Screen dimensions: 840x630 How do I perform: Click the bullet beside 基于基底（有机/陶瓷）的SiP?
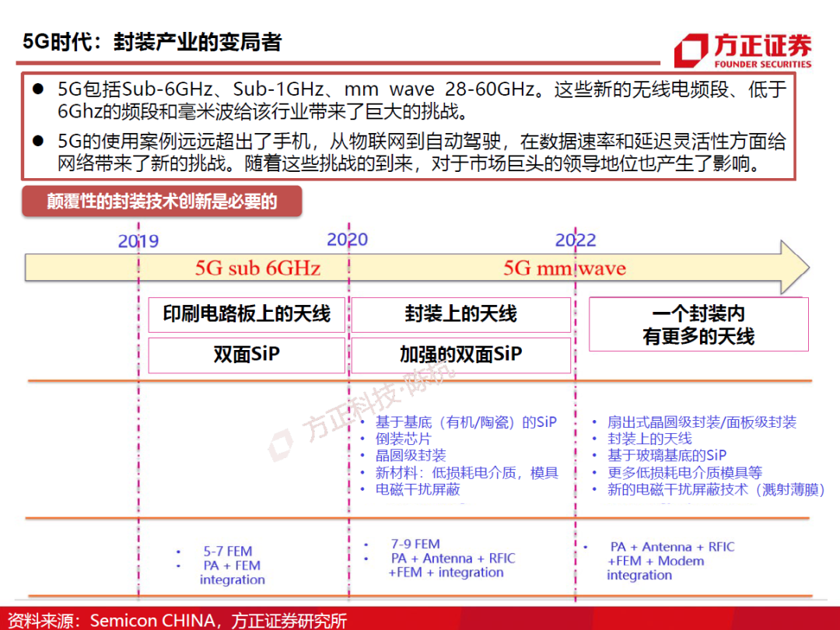pyautogui.click(x=362, y=422)
